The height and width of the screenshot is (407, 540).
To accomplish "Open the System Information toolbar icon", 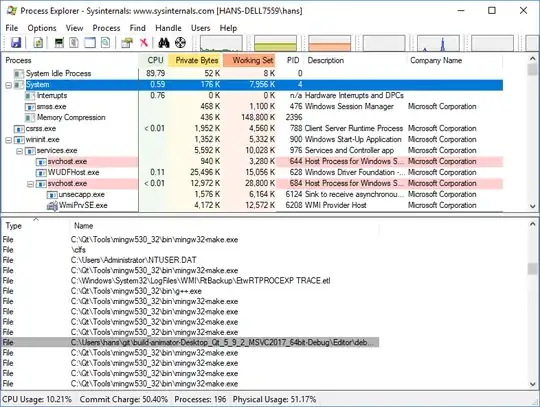I will click(59, 43).
